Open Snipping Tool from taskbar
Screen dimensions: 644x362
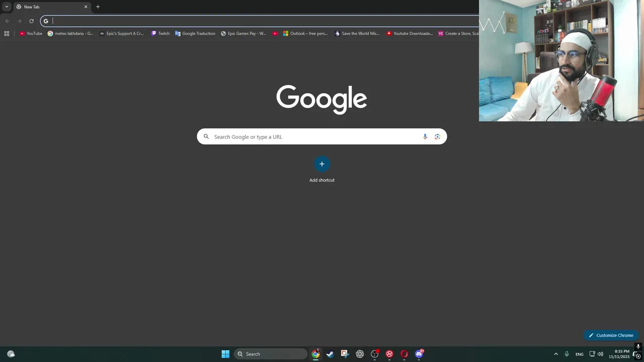point(345,354)
